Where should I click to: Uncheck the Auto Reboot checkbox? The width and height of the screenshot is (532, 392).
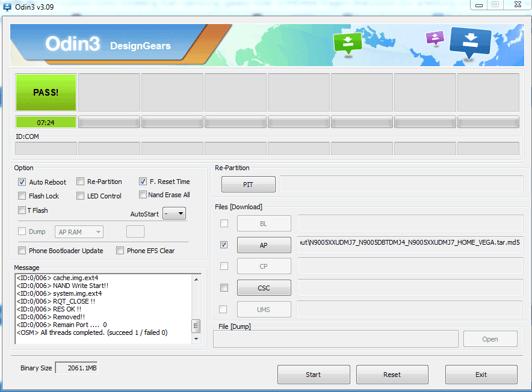point(22,182)
